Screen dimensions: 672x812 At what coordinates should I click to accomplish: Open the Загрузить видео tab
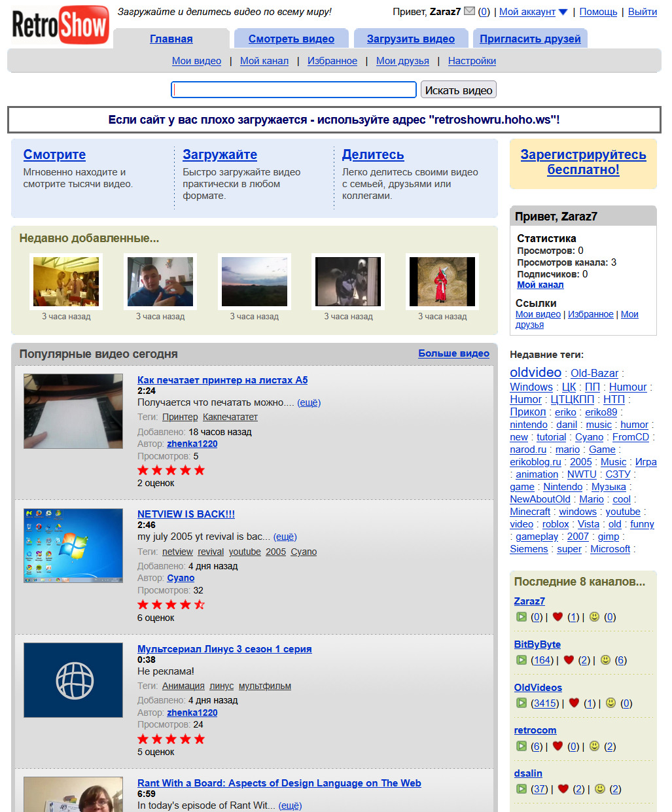click(410, 39)
